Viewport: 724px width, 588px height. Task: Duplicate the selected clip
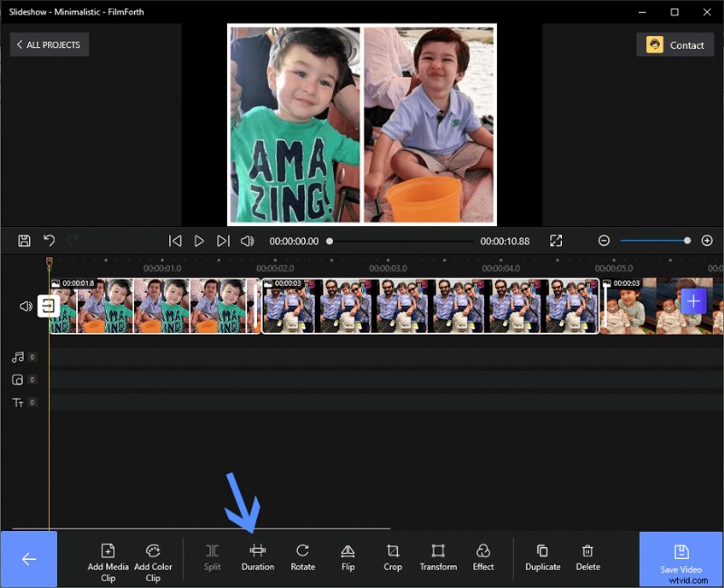[x=542, y=558]
